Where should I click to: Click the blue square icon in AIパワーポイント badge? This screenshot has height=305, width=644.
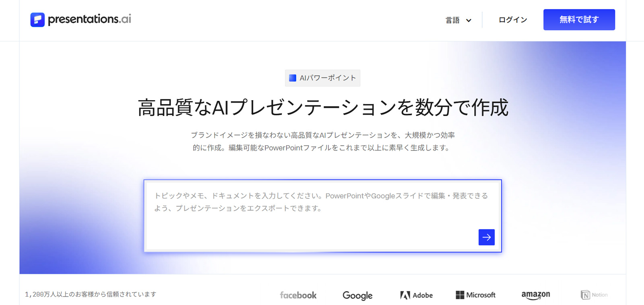click(293, 78)
